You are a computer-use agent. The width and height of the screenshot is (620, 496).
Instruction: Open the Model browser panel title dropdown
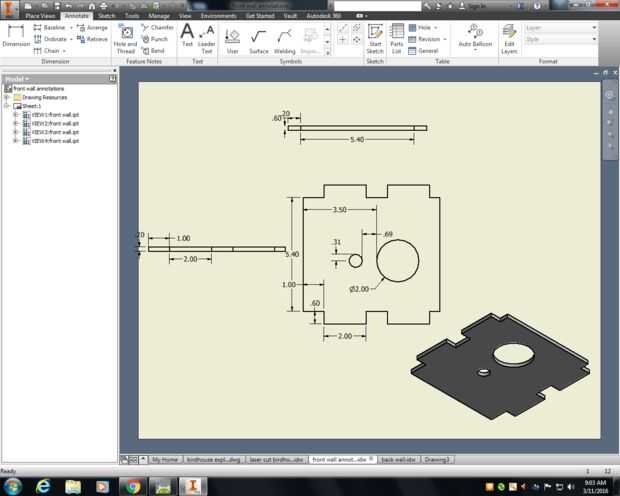point(17,79)
